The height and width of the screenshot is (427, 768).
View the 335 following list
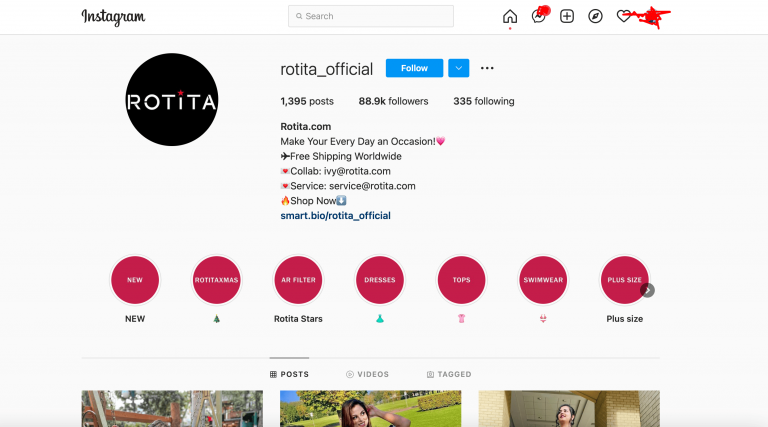click(x=484, y=101)
